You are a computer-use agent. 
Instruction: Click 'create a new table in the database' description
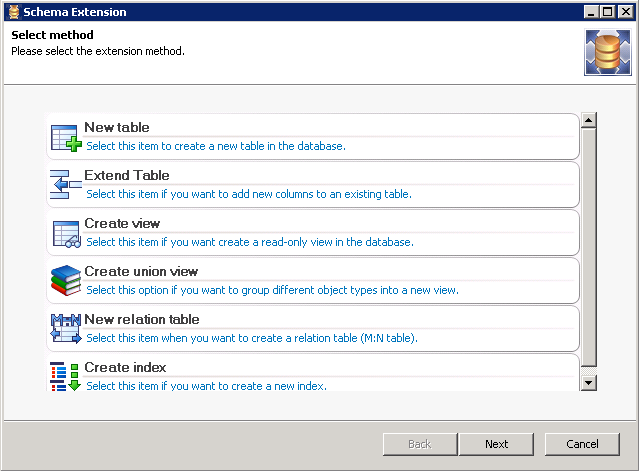216,146
